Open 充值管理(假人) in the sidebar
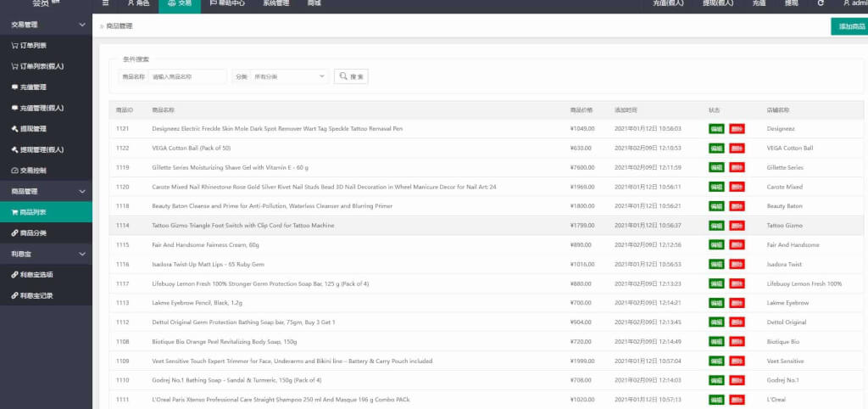Screen dimensions: 868x409 pos(37,108)
